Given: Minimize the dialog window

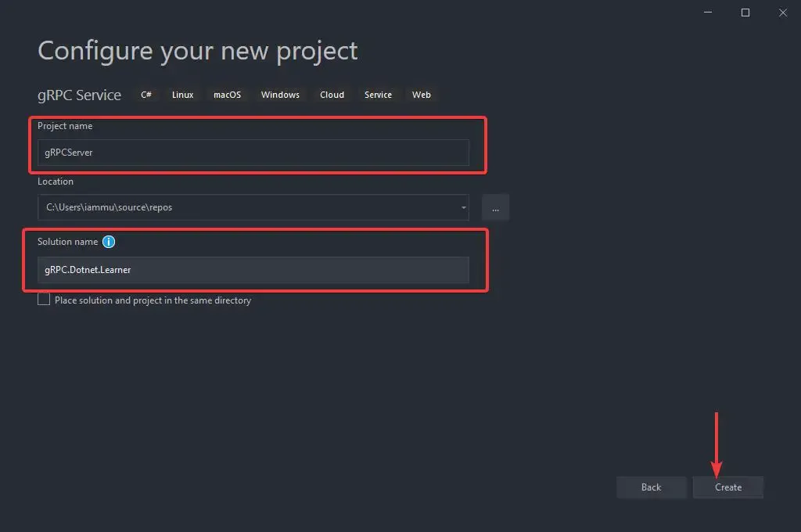Looking at the screenshot, I should [707, 13].
